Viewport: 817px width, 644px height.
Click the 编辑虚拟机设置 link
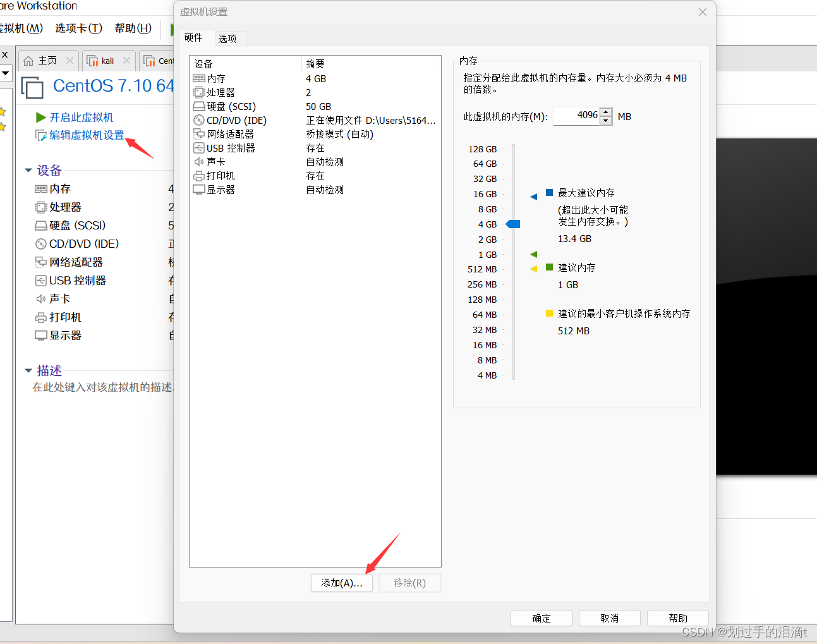(87, 135)
